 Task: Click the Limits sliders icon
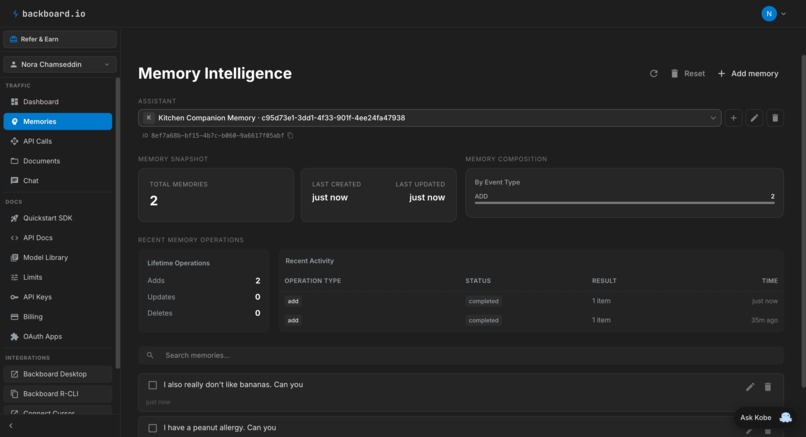click(14, 277)
